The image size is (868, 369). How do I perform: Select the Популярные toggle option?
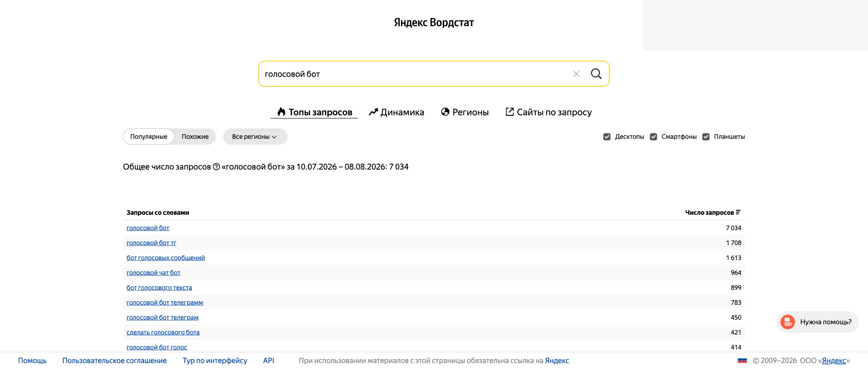149,137
